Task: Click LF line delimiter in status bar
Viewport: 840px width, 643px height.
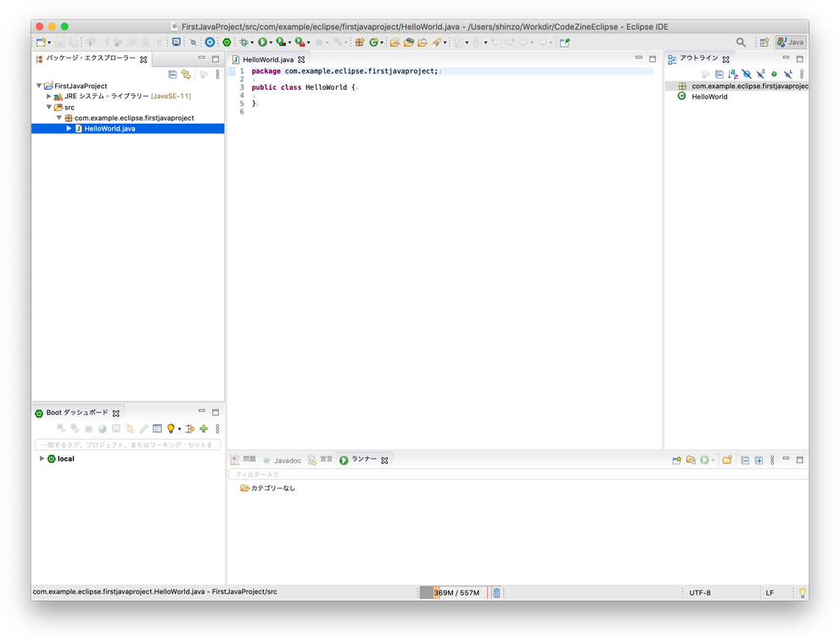Action: coord(770,593)
